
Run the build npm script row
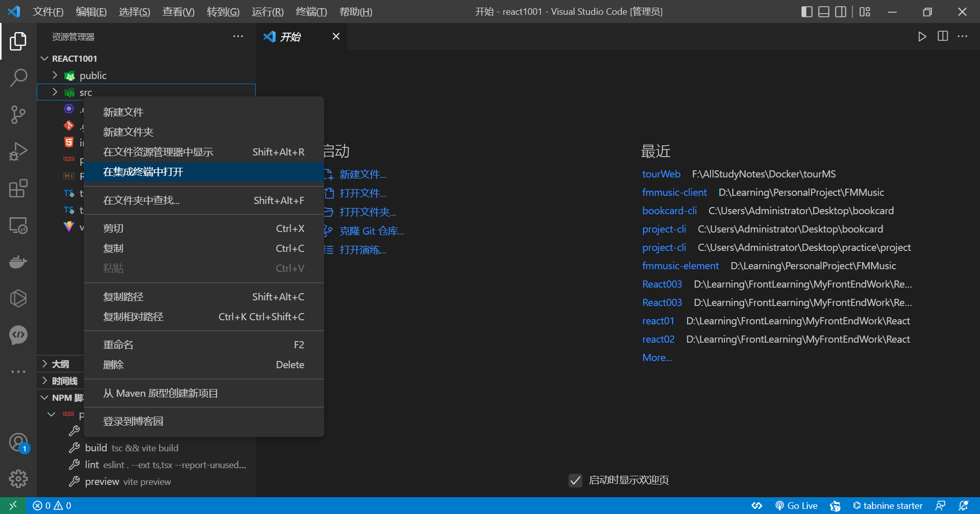click(x=146, y=448)
